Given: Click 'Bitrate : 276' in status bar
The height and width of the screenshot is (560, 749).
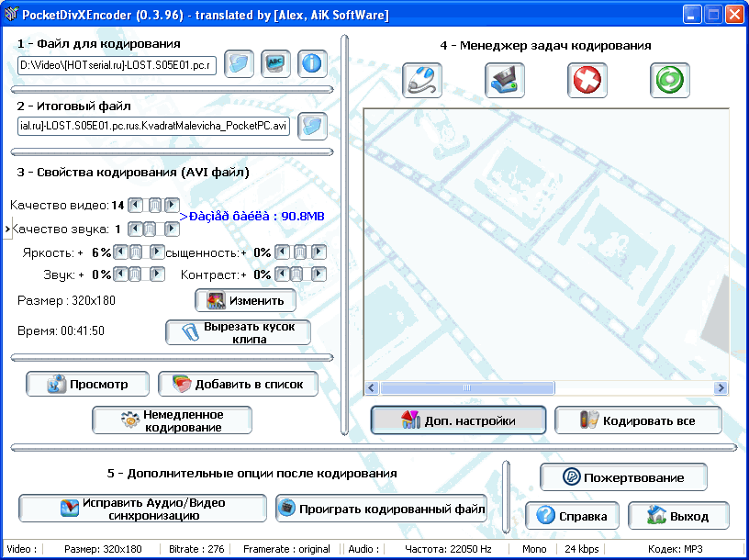Looking at the screenshot, I should tap(196, 549).
